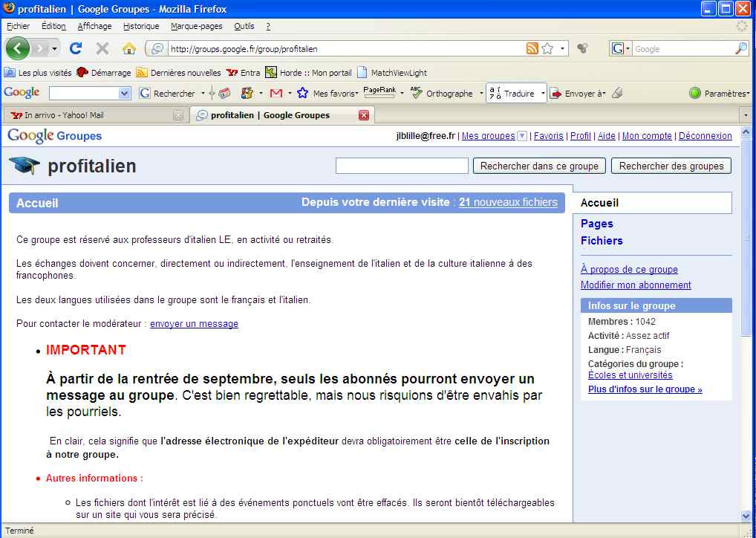Open the back/forward history dropdown arrow
This screenshot has width=756, height=538.
pos(54,48)
